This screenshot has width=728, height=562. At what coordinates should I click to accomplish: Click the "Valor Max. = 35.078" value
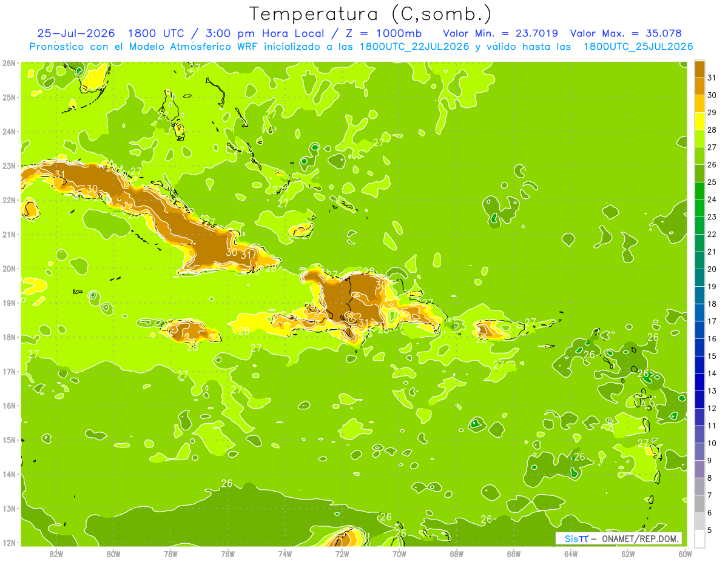626,33
